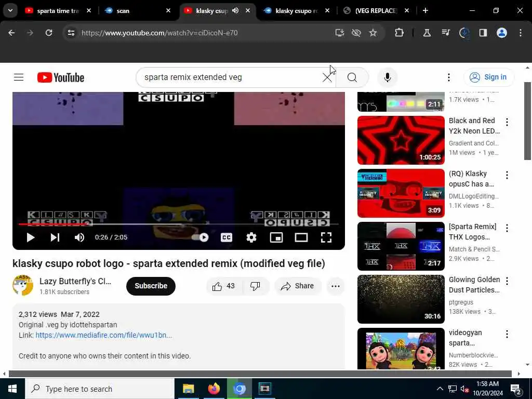
Task: Open media controls icon in toolbar
Action: 445,33
